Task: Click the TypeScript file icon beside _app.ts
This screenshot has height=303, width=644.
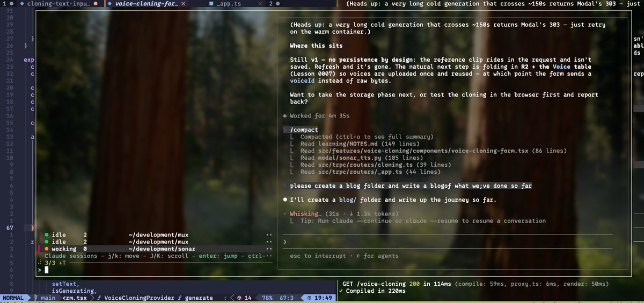Action: (x=210, y=4)
